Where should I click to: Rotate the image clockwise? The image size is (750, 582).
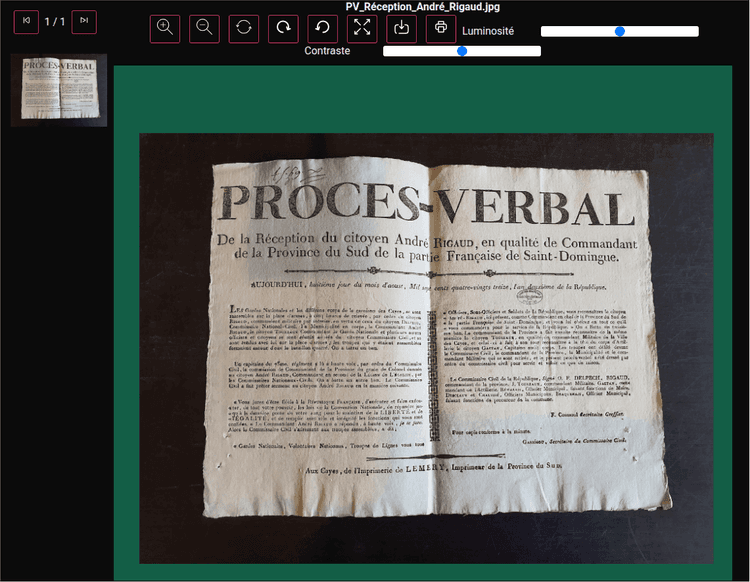coord(283,29)
